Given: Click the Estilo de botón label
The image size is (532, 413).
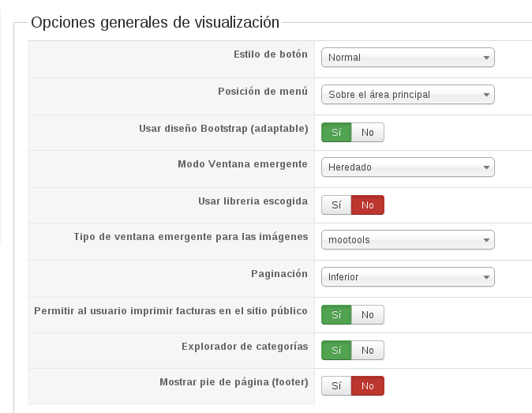Looking at the screenshot, I should (271, 54).
